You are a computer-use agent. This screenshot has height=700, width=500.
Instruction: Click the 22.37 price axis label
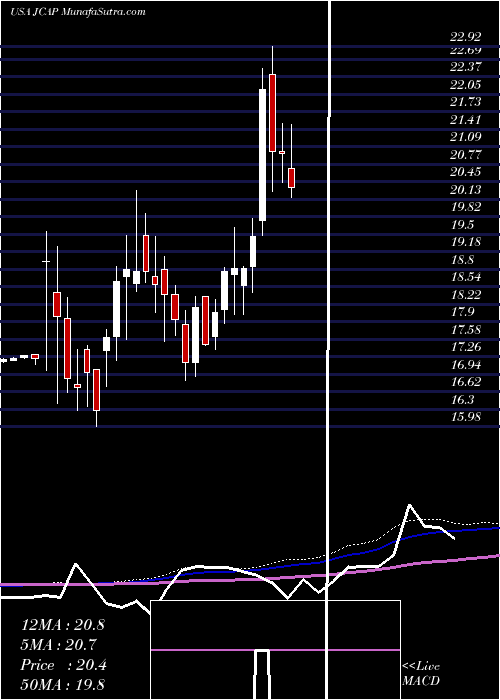pyautogui.click(x=466, y=67)
